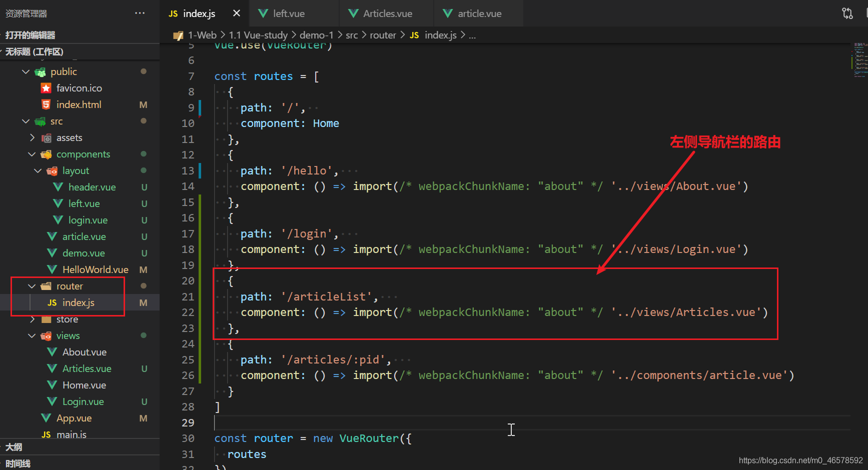Expand the assets folder chevron
Image resolution: width=868 pixels, height=470 pixels.
click(32, 137)
